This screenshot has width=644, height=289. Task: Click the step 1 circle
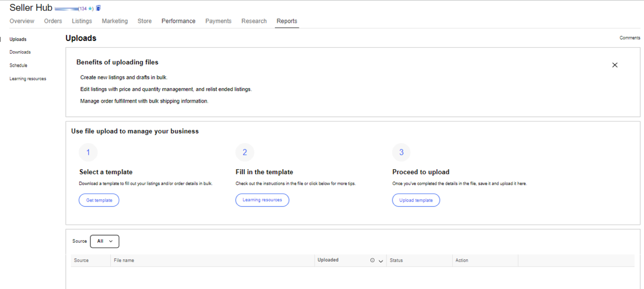coord(88,152)
